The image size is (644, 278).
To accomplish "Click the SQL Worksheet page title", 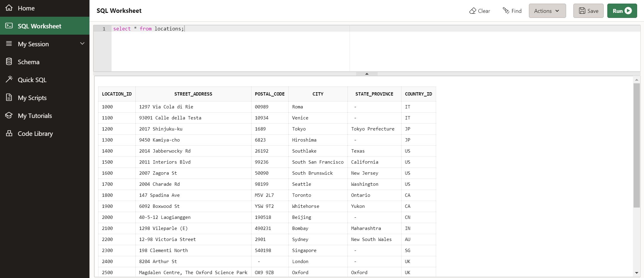I will tap(119, 11).
